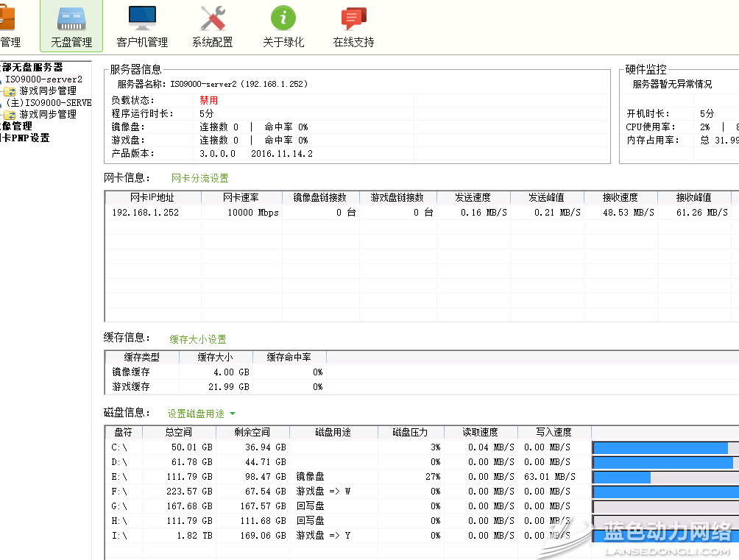This screenshot has width=739, height=560.
Task: Click the 网卡分流设置 link
Action: (199, 178)
